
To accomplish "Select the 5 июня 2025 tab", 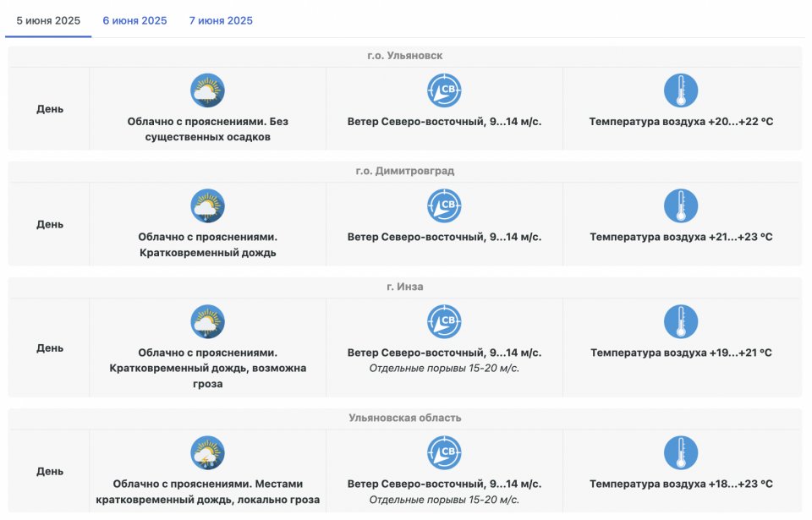I will pos(48,20).
